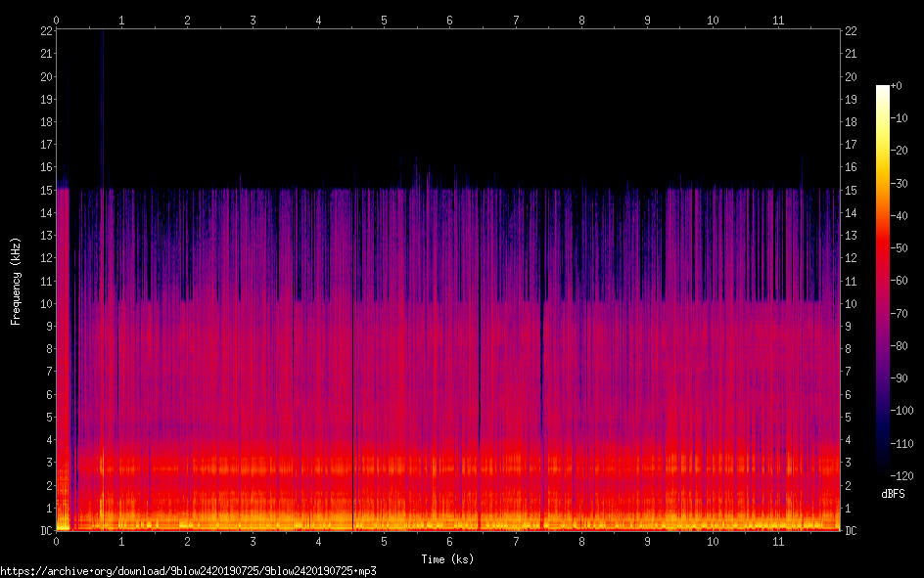
Task: Click '9' on the top time axis
Action: tap(647, 20)
